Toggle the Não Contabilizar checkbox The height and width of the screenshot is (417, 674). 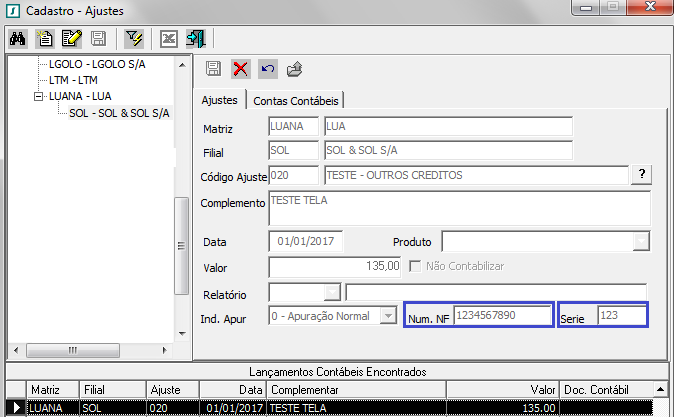pos(415,267)
